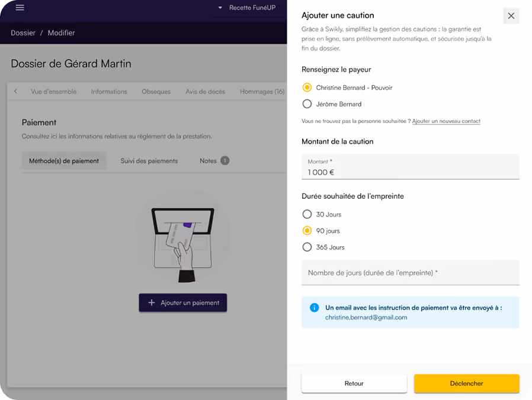Close the Ajouter une caution panel
This screenshot has width=532, height=400.
coord(511,15)
